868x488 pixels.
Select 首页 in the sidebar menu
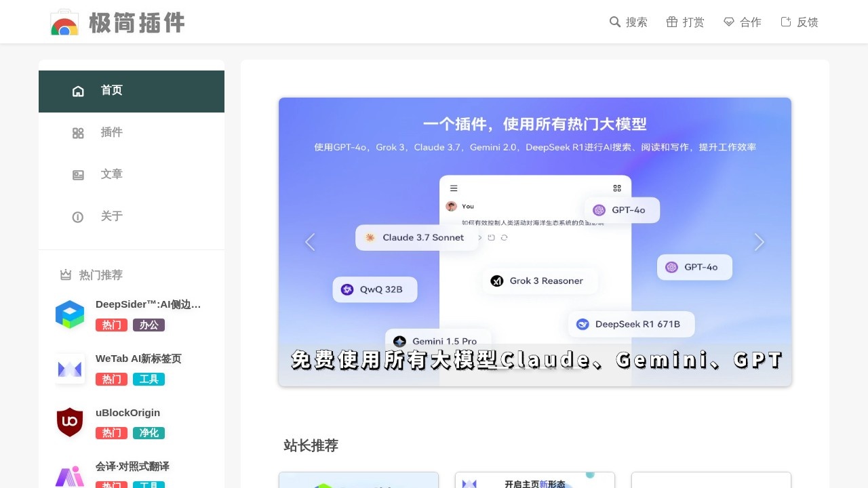[132, 91]
